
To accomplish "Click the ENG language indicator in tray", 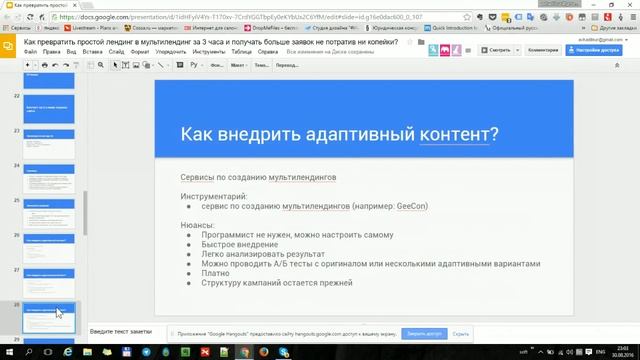I will [x=600, y=352].
